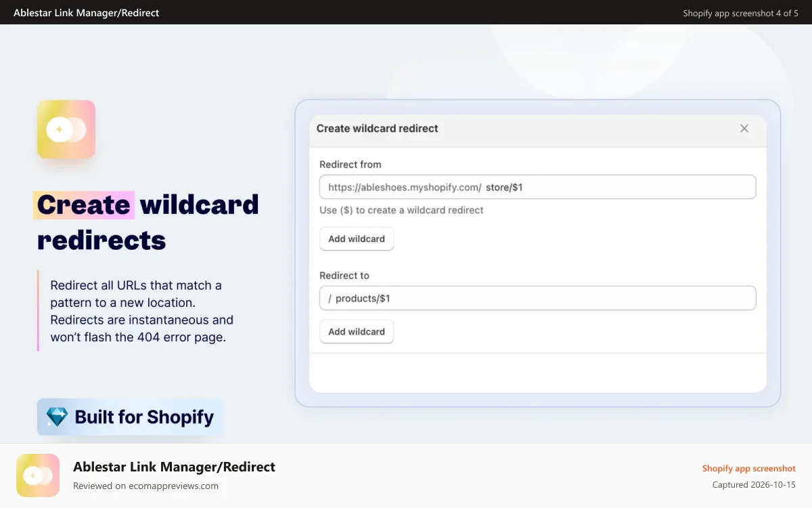Add wildcard under Redirect to
The height and width of the screenshot is (508, 812).
coord(357,331)
